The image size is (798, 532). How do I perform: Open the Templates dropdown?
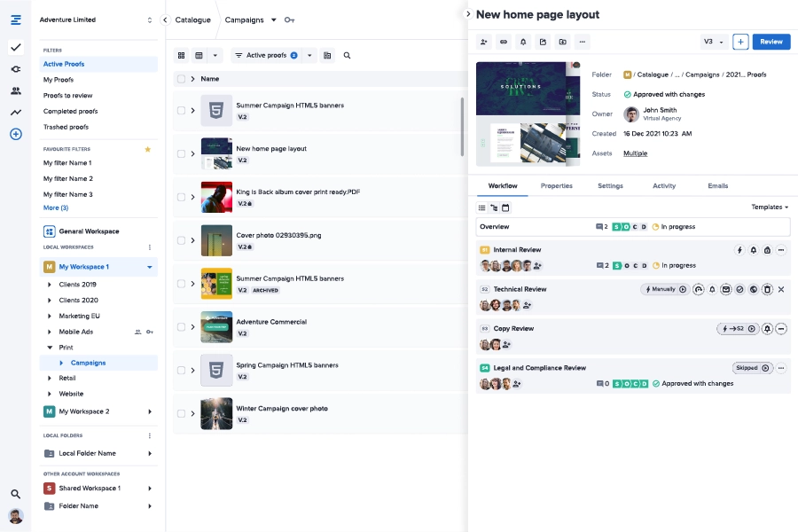(770, 207)
